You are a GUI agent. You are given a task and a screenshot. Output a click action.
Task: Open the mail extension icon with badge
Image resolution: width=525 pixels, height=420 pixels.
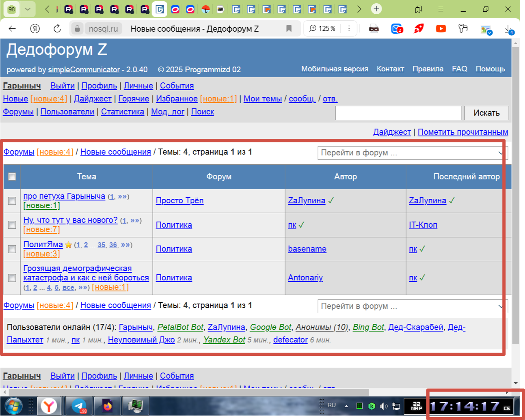396,28
